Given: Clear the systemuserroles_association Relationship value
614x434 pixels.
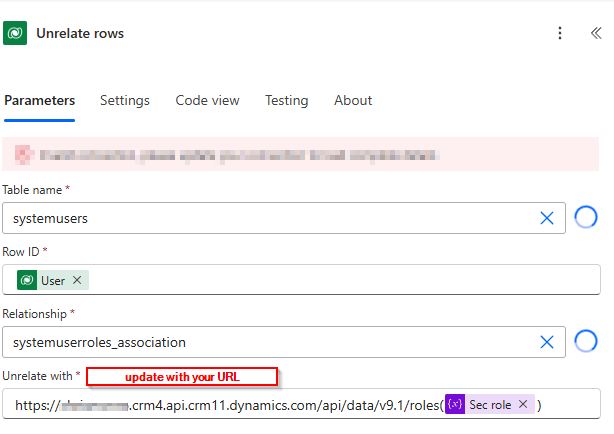Looking at the screenshot, I should [x=547, y=342].
